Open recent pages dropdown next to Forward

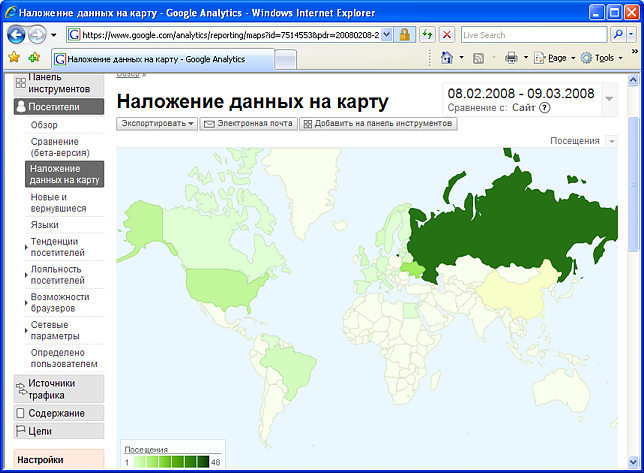click(x=53, y=35)
